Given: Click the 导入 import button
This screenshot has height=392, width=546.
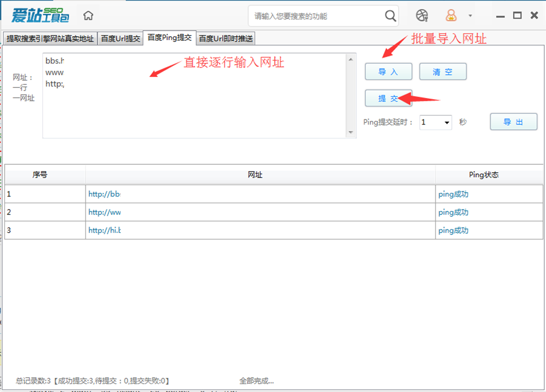Looking at the screenshot, I should (389, 71).
